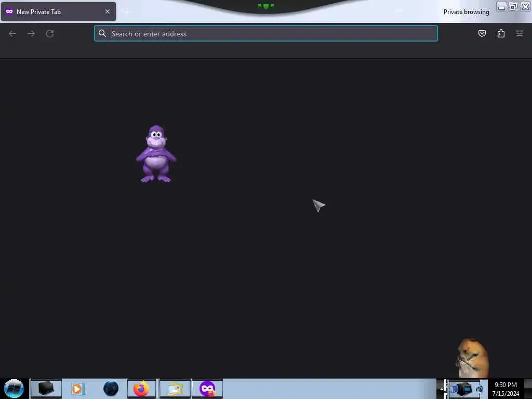The image size is (532, 399).
Task: Switch to Firefox in the taskbar
Action: (141, 389)
